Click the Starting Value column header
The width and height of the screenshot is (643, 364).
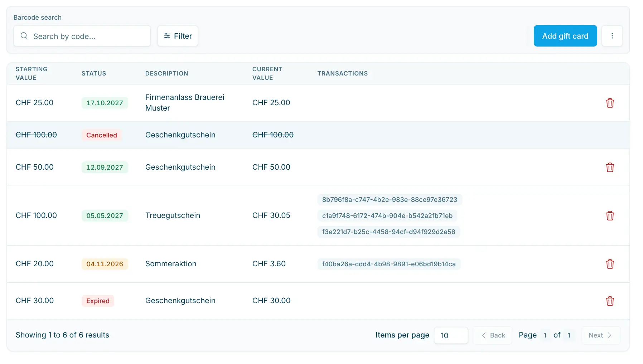point(32,73)
